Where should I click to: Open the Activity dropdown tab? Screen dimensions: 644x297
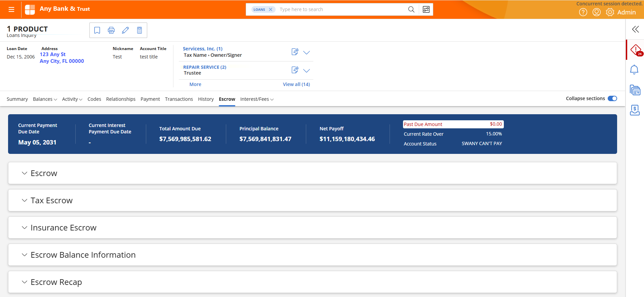(72, 99)
